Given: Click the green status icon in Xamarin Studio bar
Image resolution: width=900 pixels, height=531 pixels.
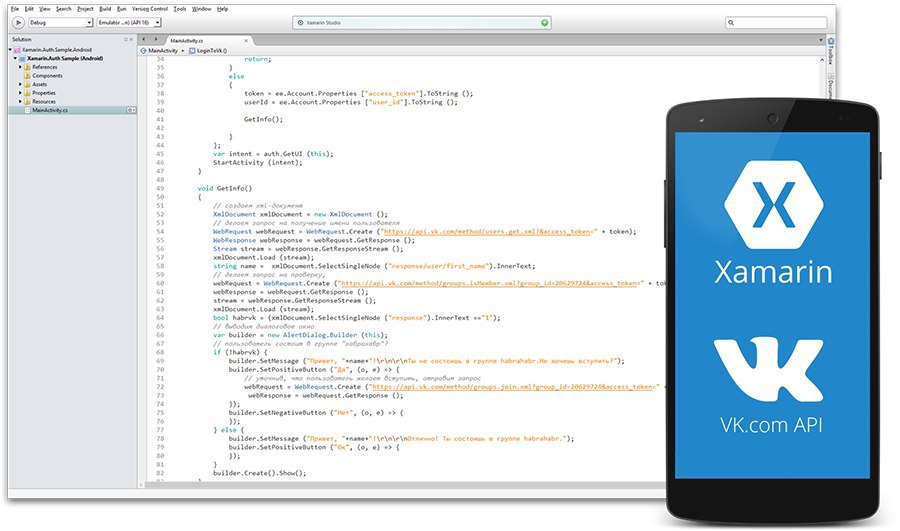Looking at the screenshot, I should coord(544,21).
